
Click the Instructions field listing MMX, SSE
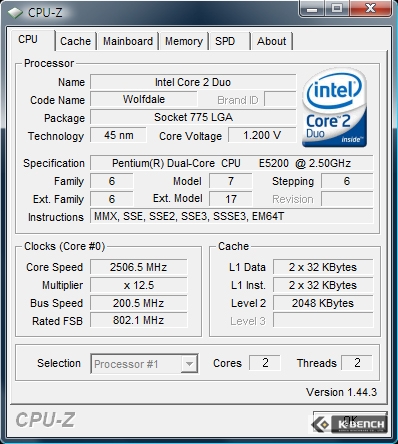tap(232, 217)
